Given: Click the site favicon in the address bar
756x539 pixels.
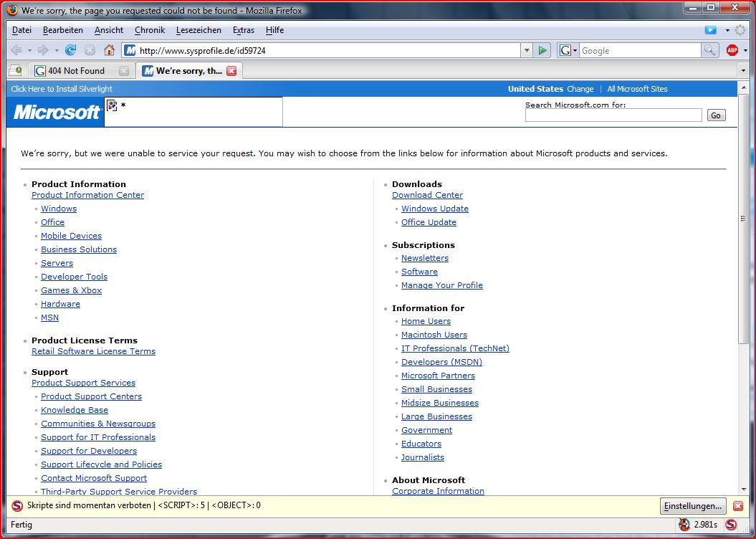Looking at the screenshot, I should [x=130, y=51].
